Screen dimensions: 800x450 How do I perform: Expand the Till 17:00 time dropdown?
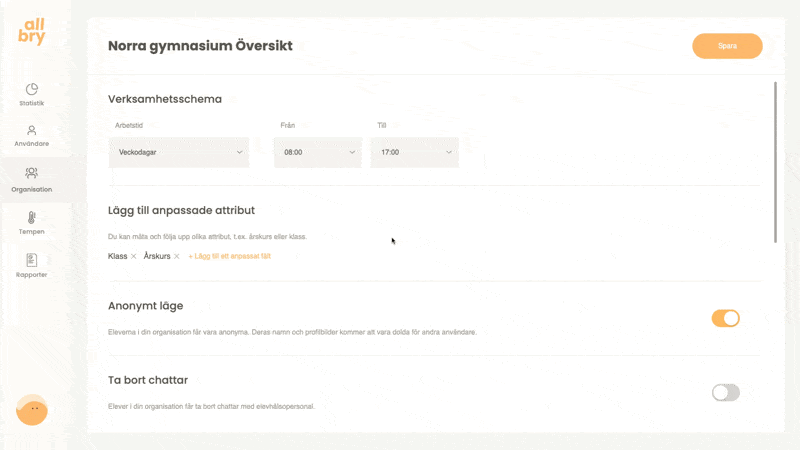click(x=414, y=152)
